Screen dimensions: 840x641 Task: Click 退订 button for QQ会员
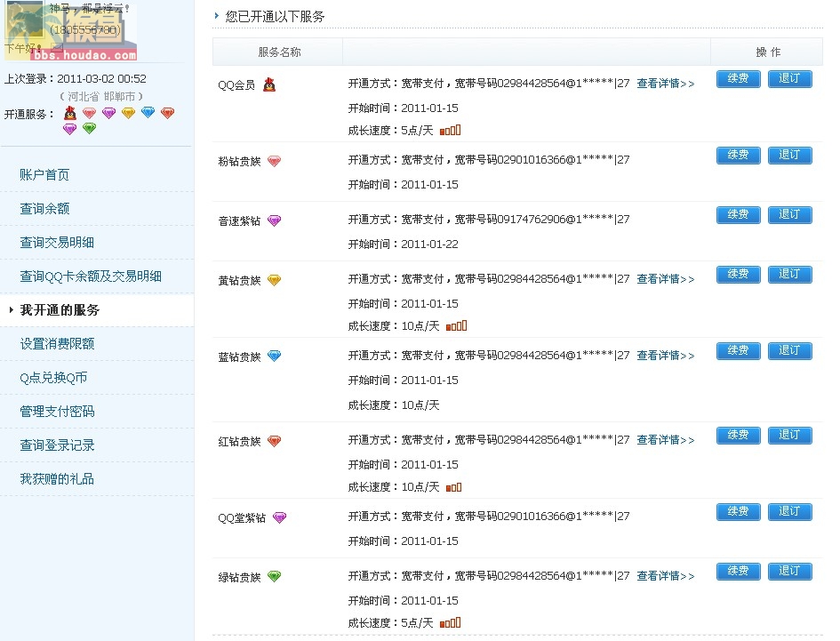pyautogui.click(x=789, y=79)
